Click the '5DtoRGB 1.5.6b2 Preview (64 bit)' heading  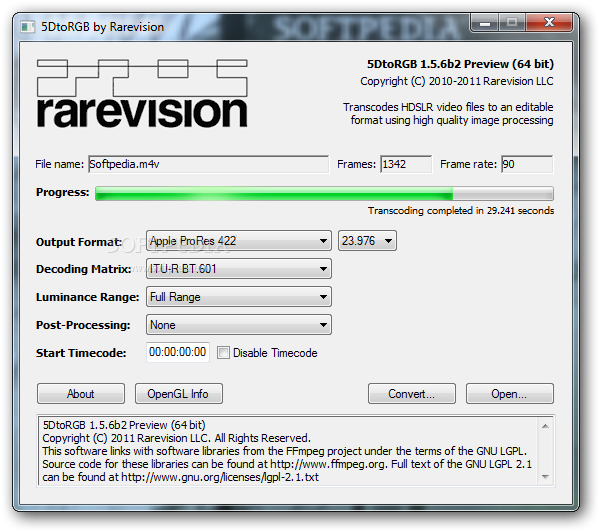tap(460, 64)
